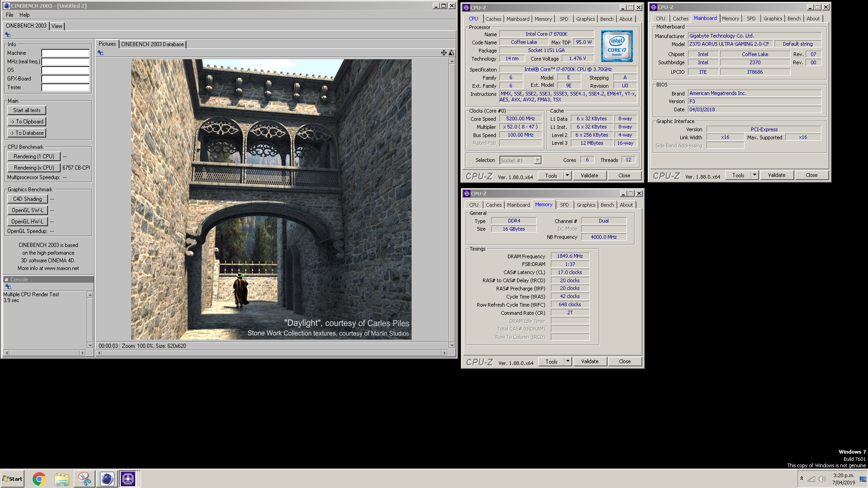Open Graphics tab in CPU-Z CPU window
Image resolution: width=868 pixels, height=488 pixels.
click(585, 19)
